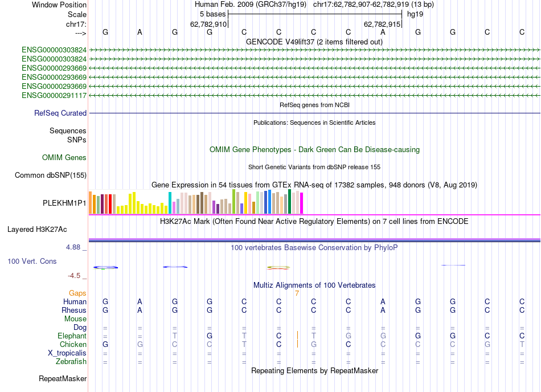Click the 5 bases scale bar

tap(315, 14)
